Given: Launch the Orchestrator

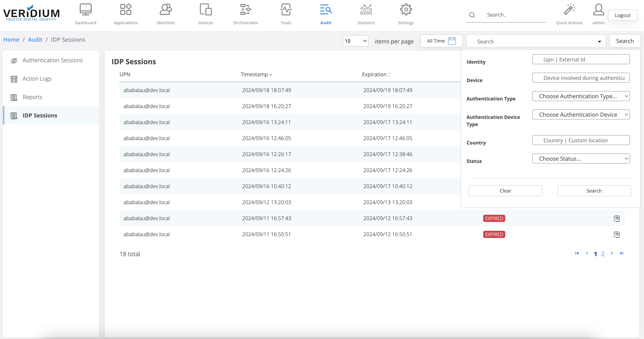Looking at the screenshot, I should click(246, 14).
